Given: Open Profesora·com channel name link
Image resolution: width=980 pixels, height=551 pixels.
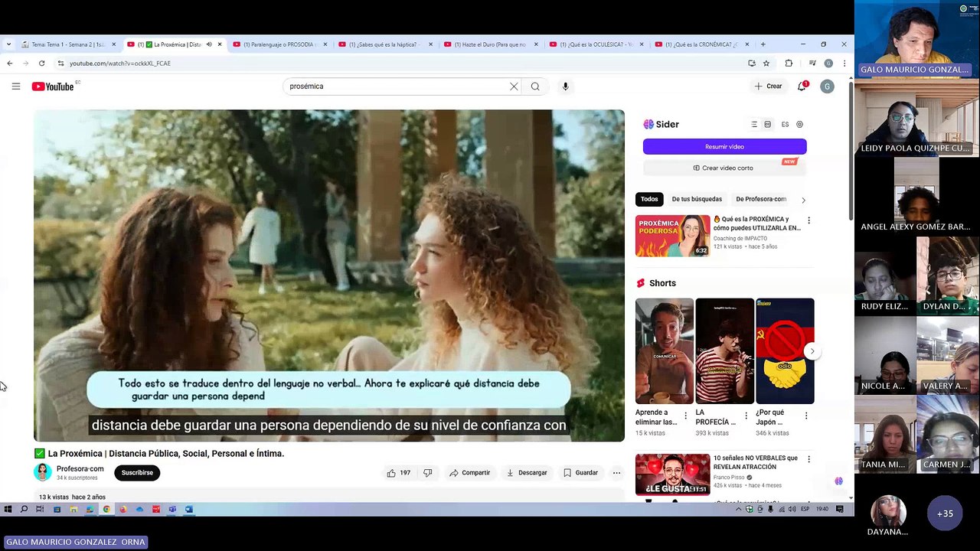Looking at the screenshot, I should 80,469.
